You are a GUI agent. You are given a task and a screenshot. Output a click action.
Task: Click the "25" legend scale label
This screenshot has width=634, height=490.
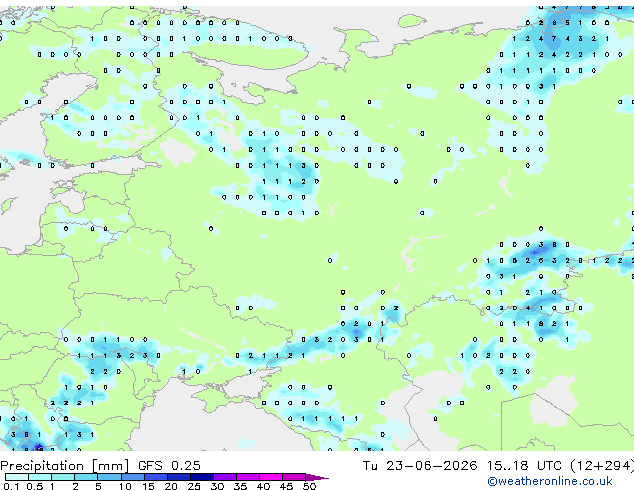point(194,486)
